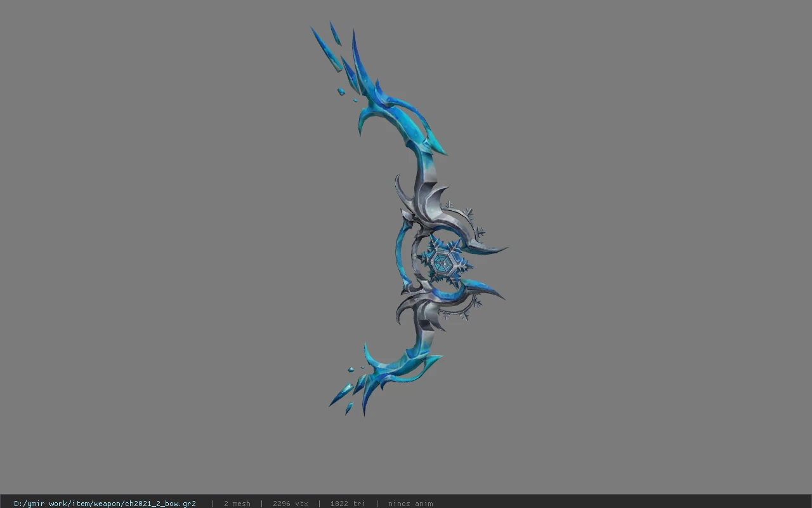Click the '2 mesh' status entry
Viewport: 812px width, 508px height.
[x=237, y=504]
